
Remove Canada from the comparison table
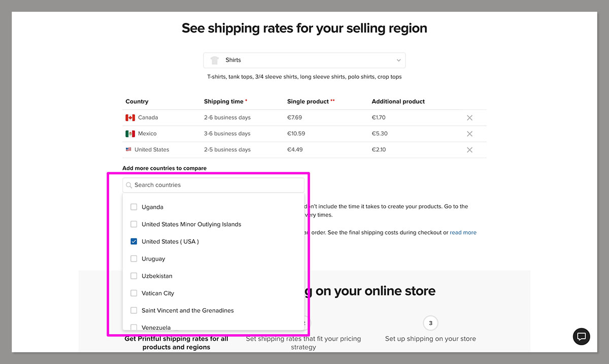469,117
